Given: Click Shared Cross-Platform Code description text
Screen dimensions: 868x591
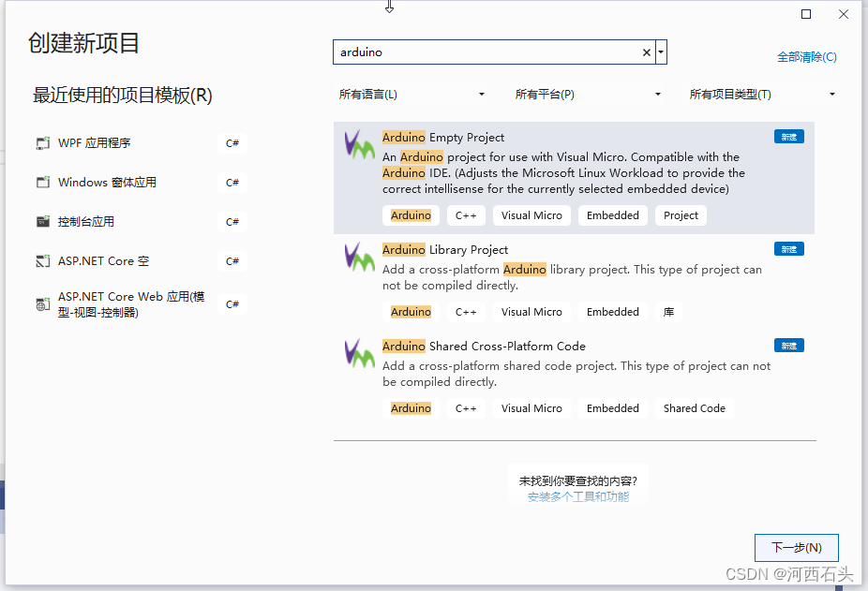Looking at the screenshot, I should tap(576, 374).
